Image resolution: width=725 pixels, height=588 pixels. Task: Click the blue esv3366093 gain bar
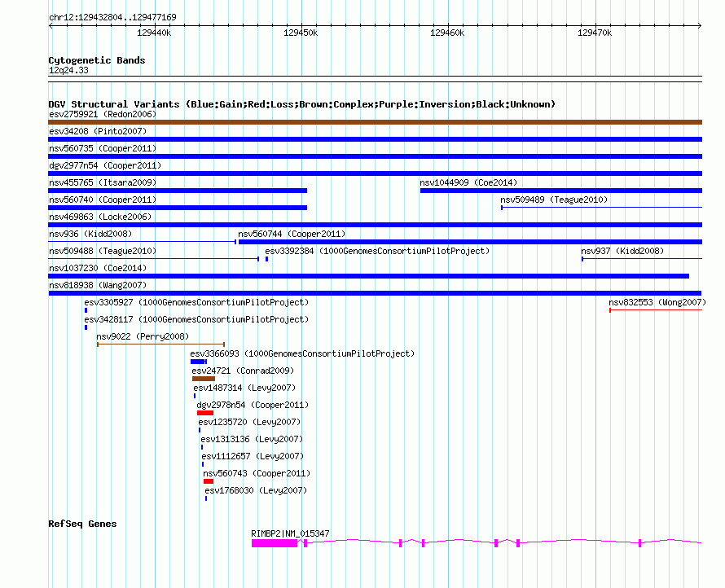pyautogui.click(x=199, y=362)
